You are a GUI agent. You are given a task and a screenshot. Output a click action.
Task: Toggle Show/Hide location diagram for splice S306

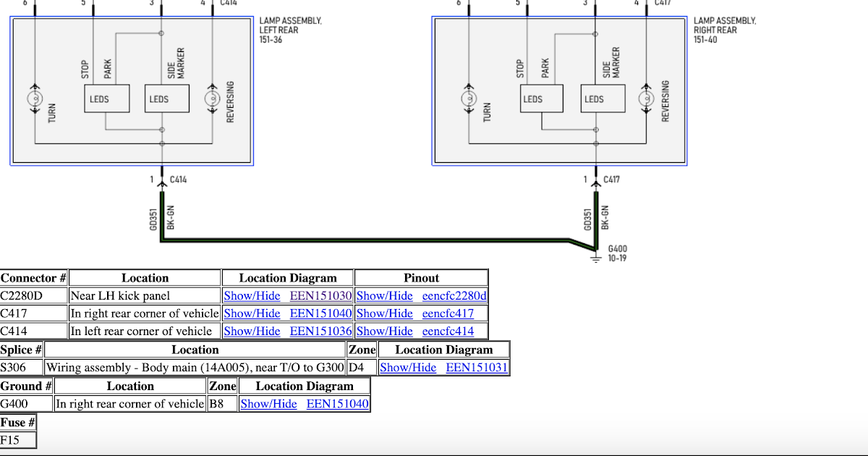[408, 367]
